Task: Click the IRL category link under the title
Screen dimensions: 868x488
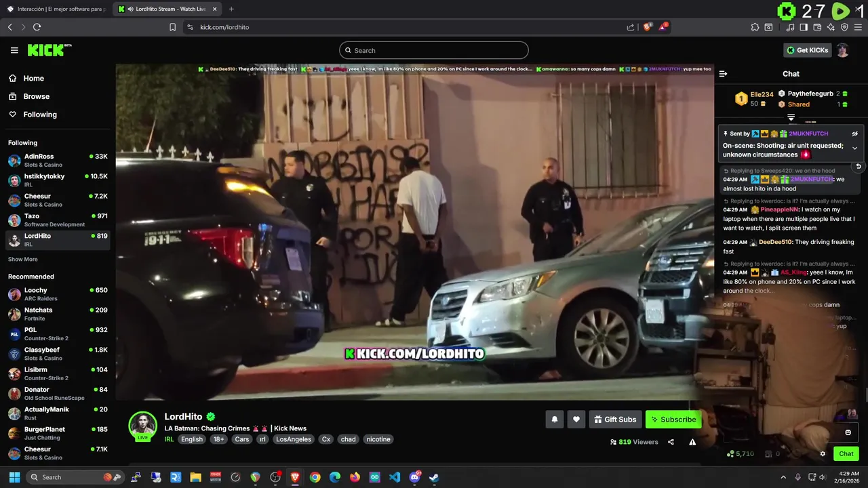Action: 169,439
